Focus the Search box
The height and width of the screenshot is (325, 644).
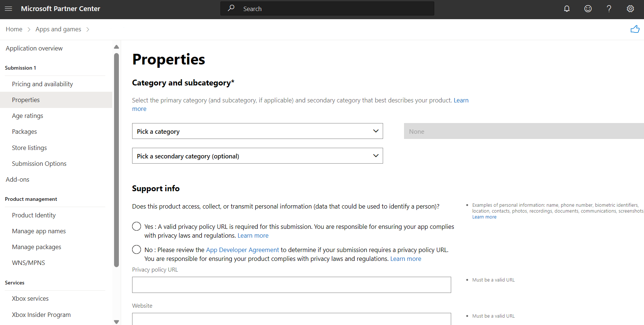327,8
